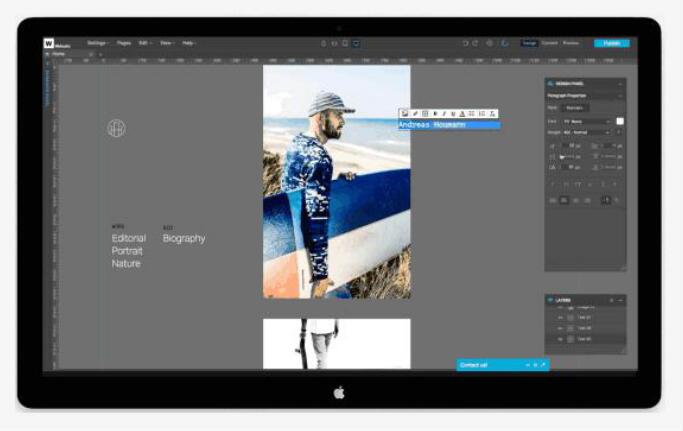Click the bold icon in text toolbar
Image resolution: width=683 pixels, height=431 pixels.
(434, 114)
